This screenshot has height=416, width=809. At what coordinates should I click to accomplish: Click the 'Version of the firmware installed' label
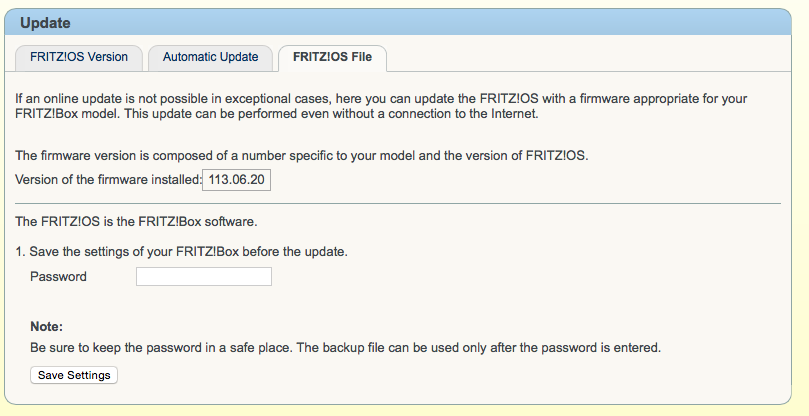pos(108,180)
